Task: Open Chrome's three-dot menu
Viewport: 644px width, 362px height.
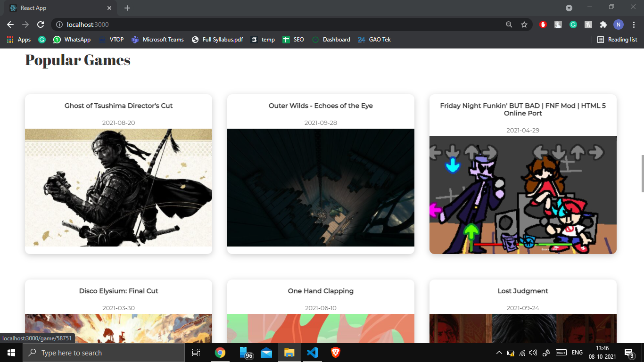Action: pos(634,25)
